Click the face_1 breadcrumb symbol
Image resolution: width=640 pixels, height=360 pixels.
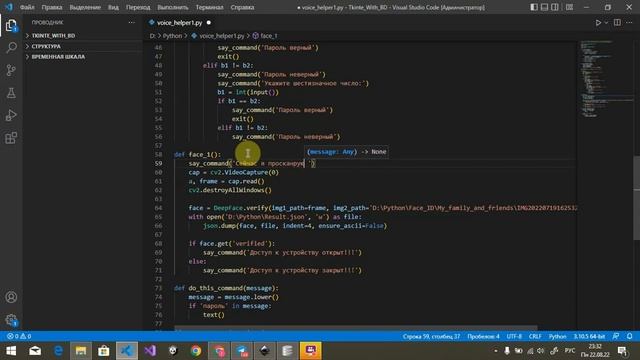268,36
